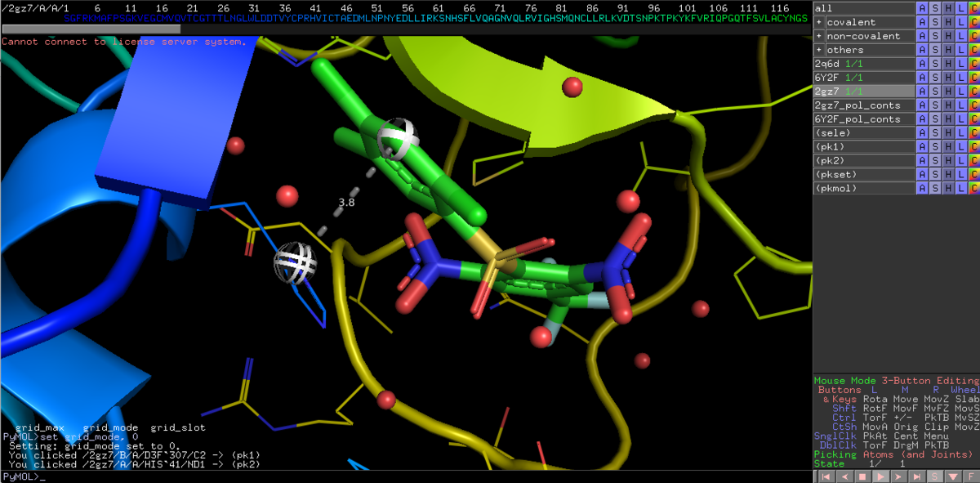Toggle the (pk2) selection entry
The image size is (980, 483).
coord(864,161)
